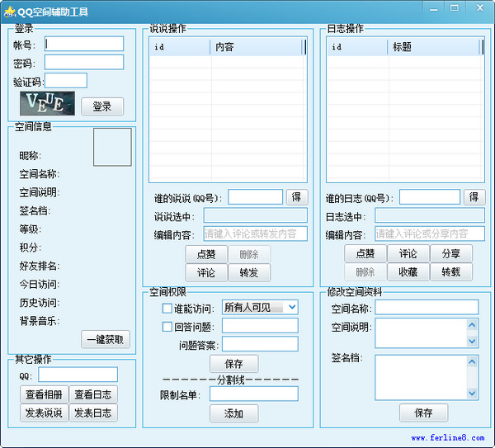Click the 内容 column header in 说说 list
Image resolution: width=495 pixels, height=448 pixels.
(257, 47)
